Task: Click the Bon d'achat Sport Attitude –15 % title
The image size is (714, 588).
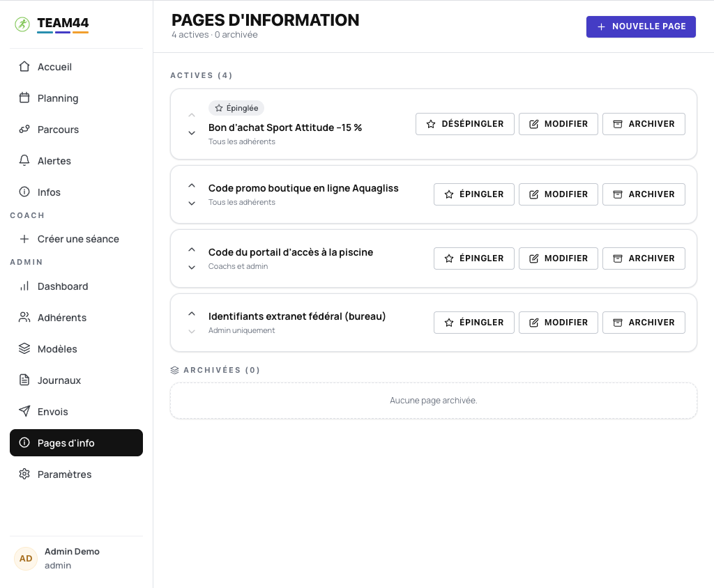Action: coord(285,128)
